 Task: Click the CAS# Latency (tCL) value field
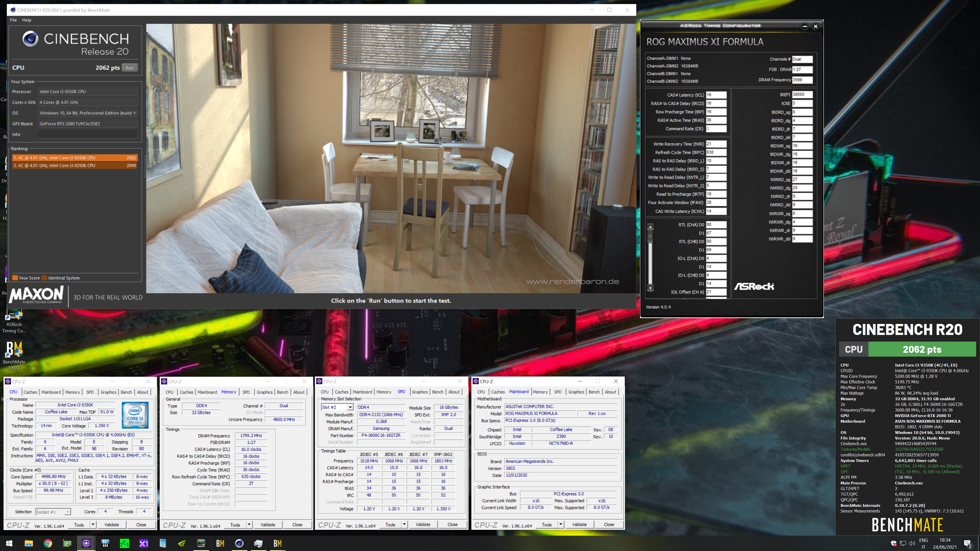pyautogui.click(x=716, y=95)
